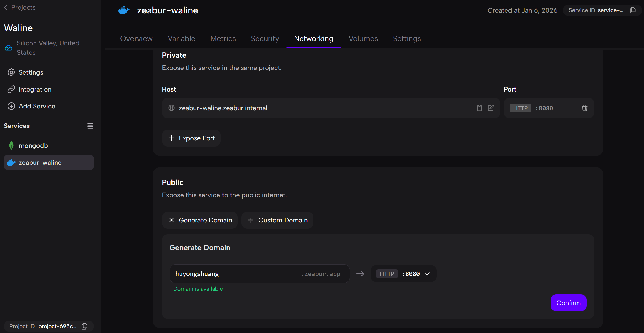Edit the private hostname with pencil icon
The height and width of the screenshot is (333, 644).
tap(491, 108)
